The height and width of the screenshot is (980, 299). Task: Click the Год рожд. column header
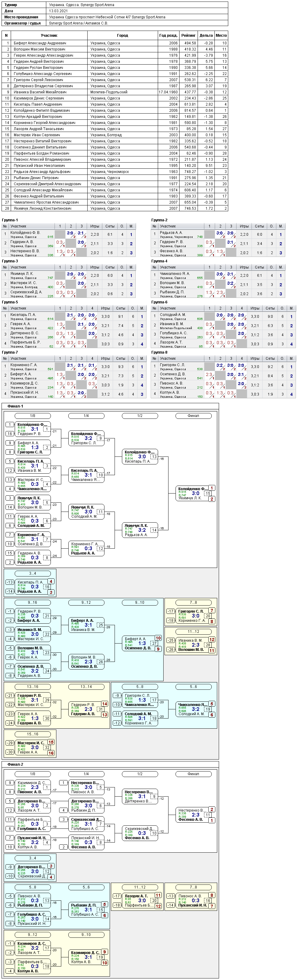coord(168,36)
